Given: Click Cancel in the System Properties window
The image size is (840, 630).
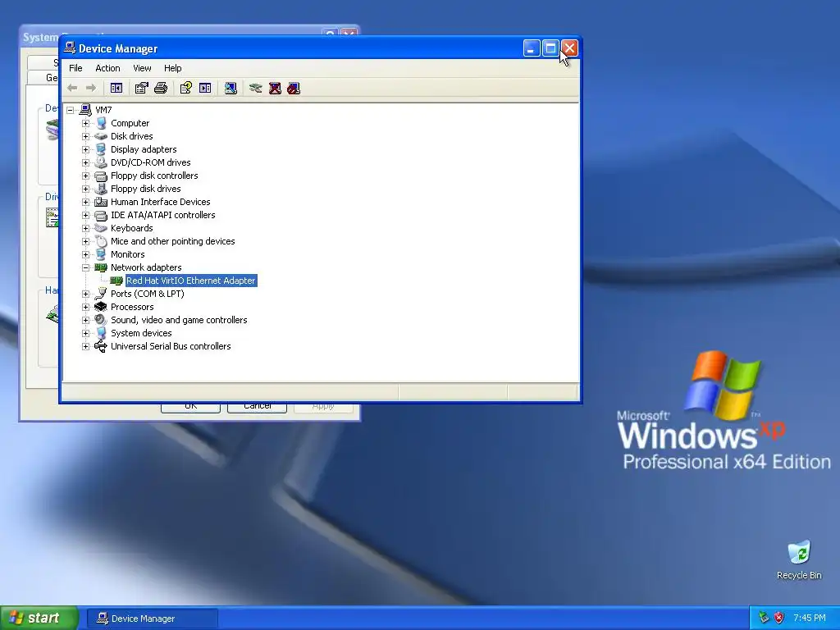Looking at the screenshot, I should 257,407.
